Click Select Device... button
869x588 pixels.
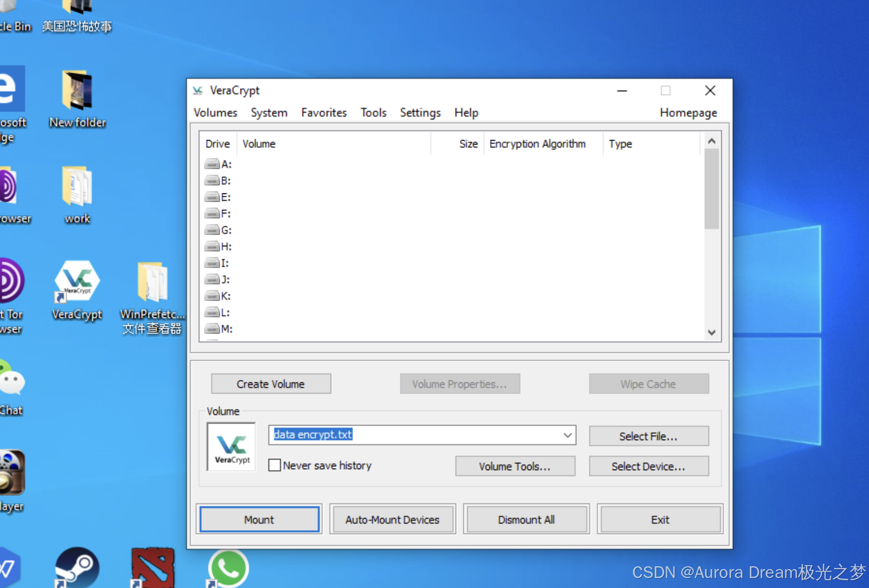tap(649, 466)
